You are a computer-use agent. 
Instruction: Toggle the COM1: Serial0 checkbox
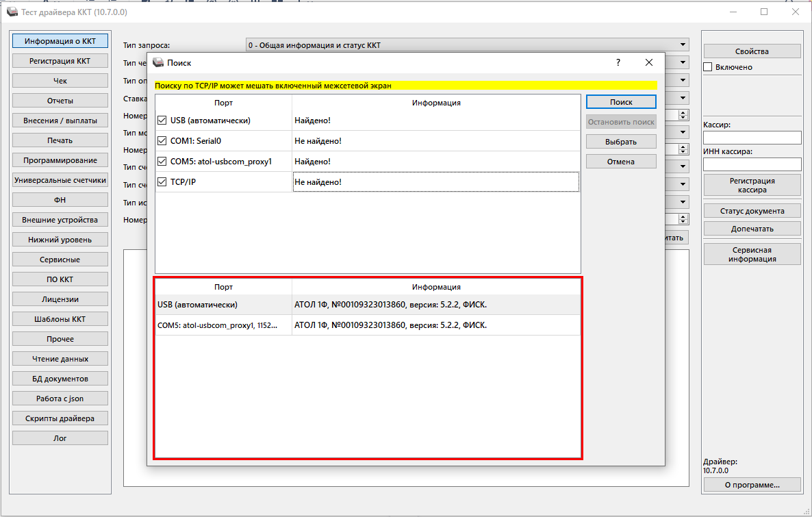(x=162, y=141)
